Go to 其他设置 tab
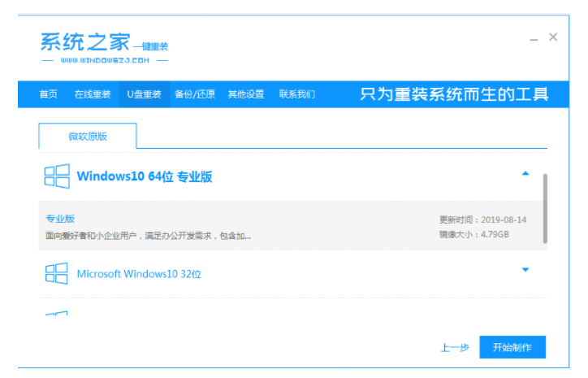 246,94
